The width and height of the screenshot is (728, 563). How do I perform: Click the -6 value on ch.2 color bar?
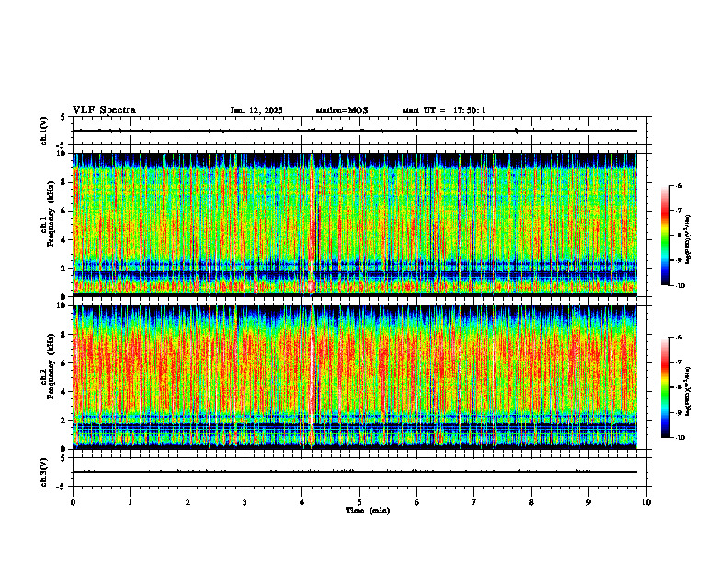point(678,338)
